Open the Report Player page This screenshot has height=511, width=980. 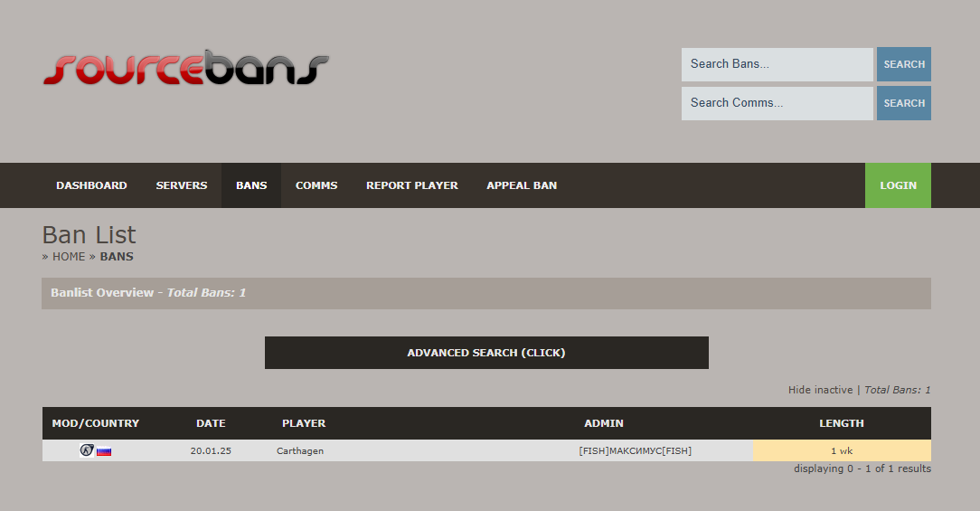[412, 185]
